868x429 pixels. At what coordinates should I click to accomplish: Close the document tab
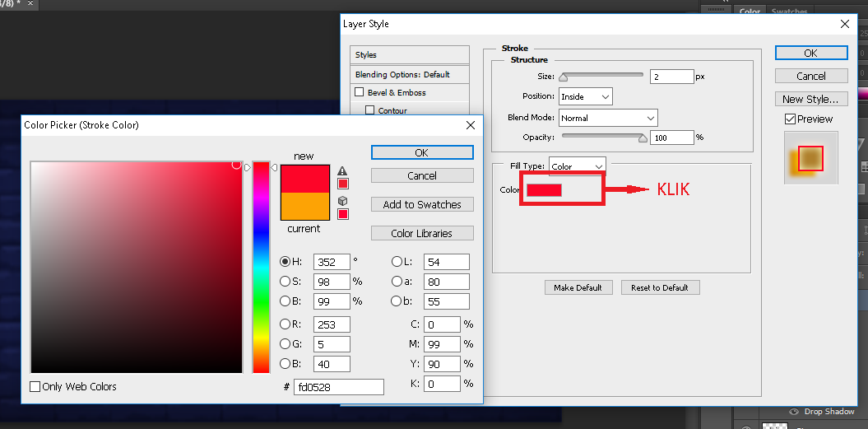point(30,3)
